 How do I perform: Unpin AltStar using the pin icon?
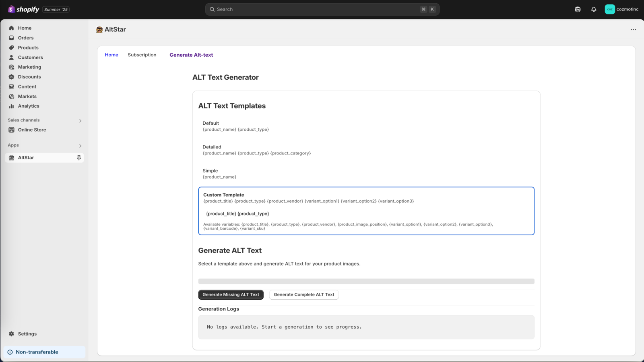tap(79, 158)
